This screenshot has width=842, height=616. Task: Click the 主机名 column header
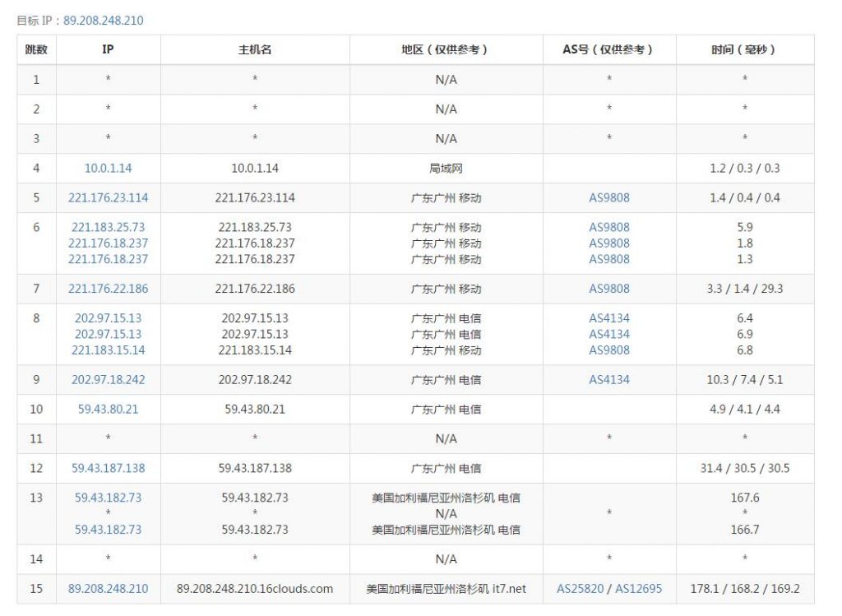255,49
